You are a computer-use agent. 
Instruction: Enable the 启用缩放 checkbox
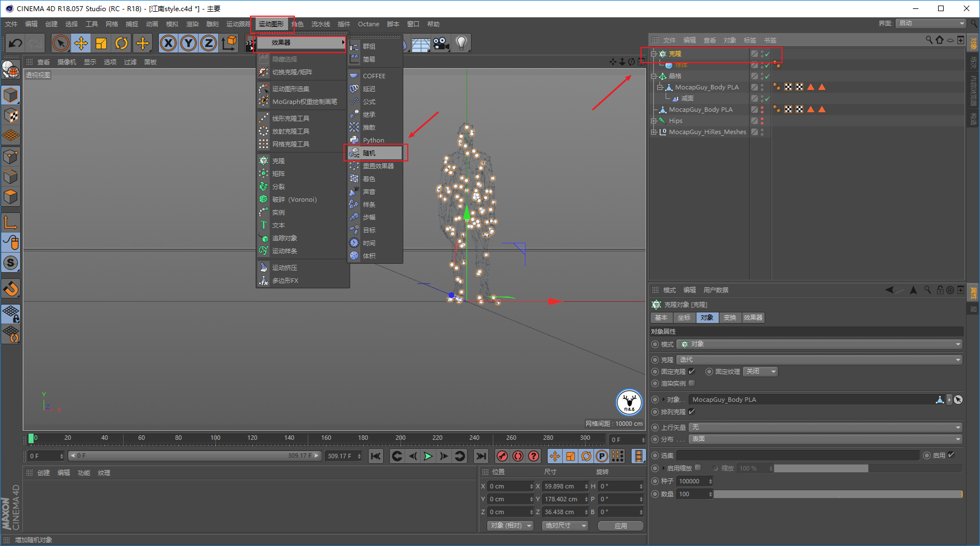[698, 468]
